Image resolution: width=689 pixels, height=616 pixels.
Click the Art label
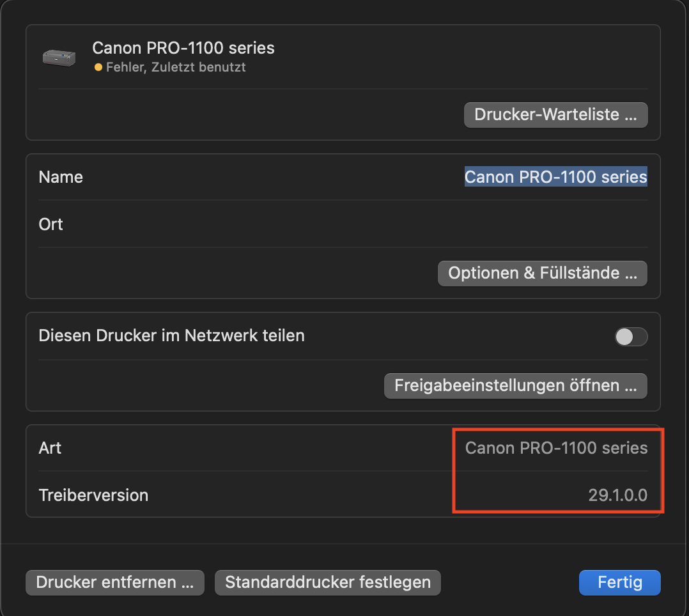pyautogui.click(x=50, y=448)
